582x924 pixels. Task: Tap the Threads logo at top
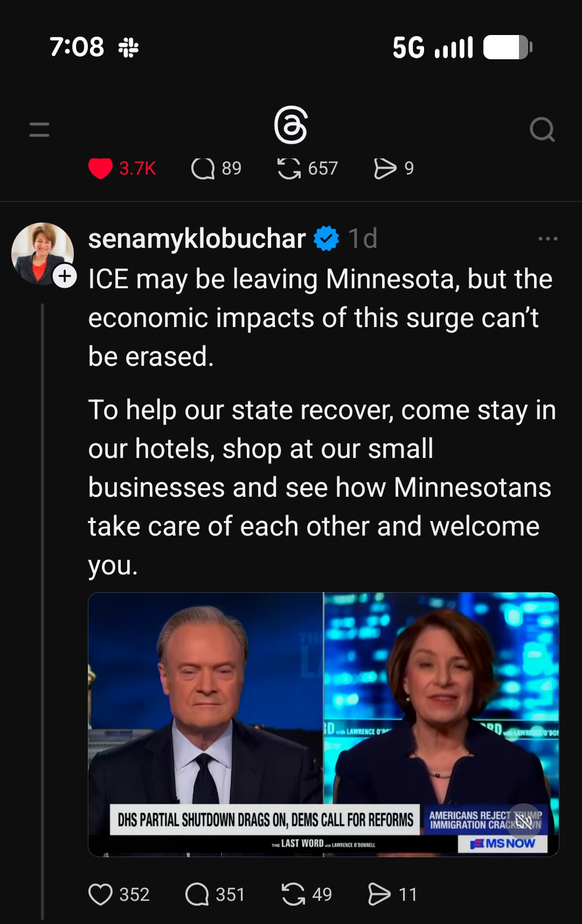290,126
